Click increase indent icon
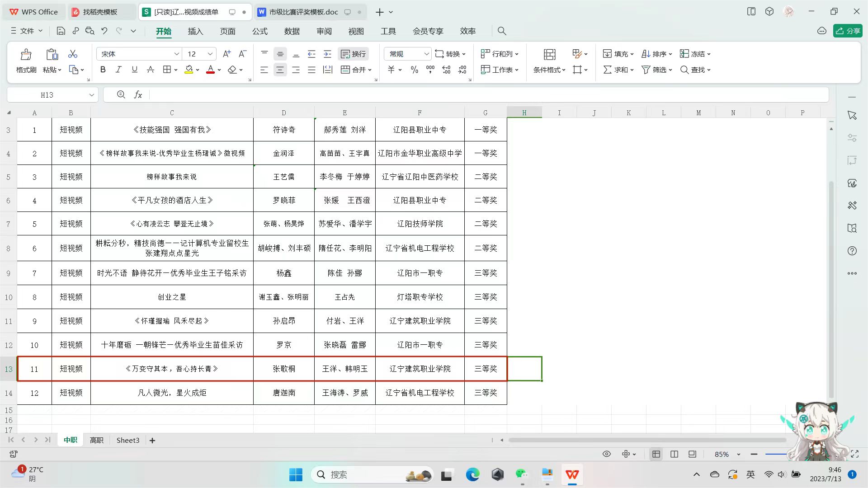This screenshot has height=488, width=868. click(x=327, y=54)
